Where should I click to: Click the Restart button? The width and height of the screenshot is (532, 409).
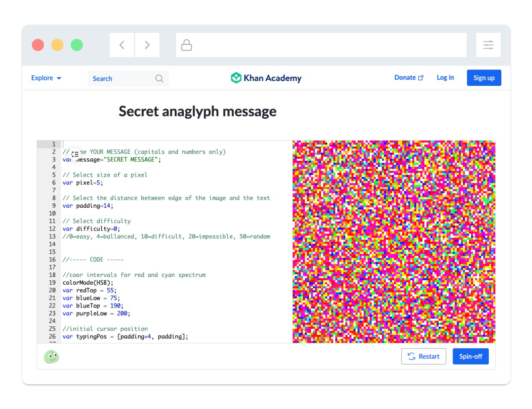[424, 357]
